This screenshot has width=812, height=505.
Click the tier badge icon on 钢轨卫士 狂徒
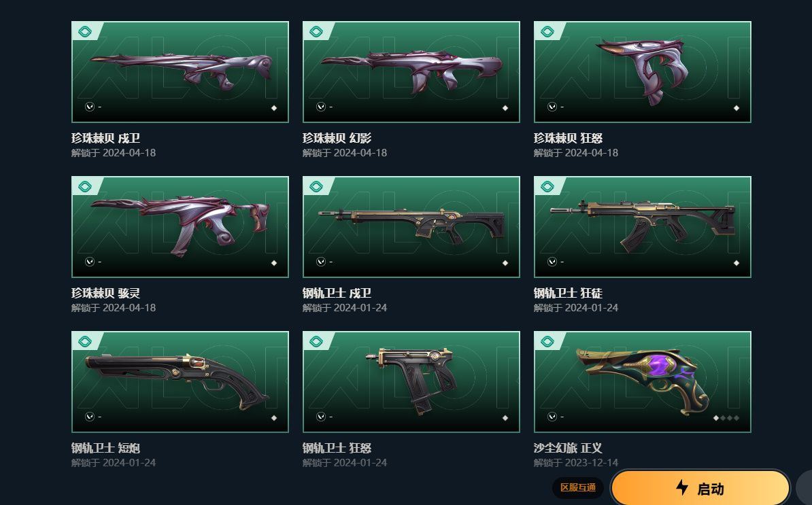547,187
